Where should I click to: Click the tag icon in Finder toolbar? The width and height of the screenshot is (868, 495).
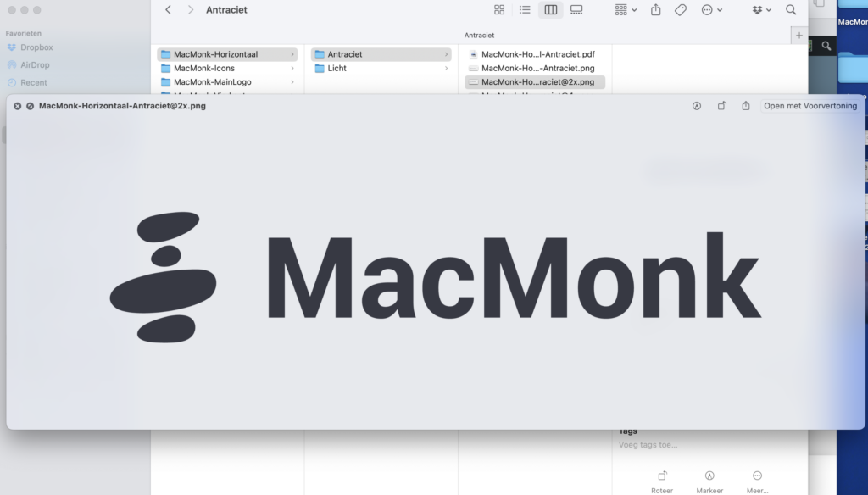tap(681, 10)
